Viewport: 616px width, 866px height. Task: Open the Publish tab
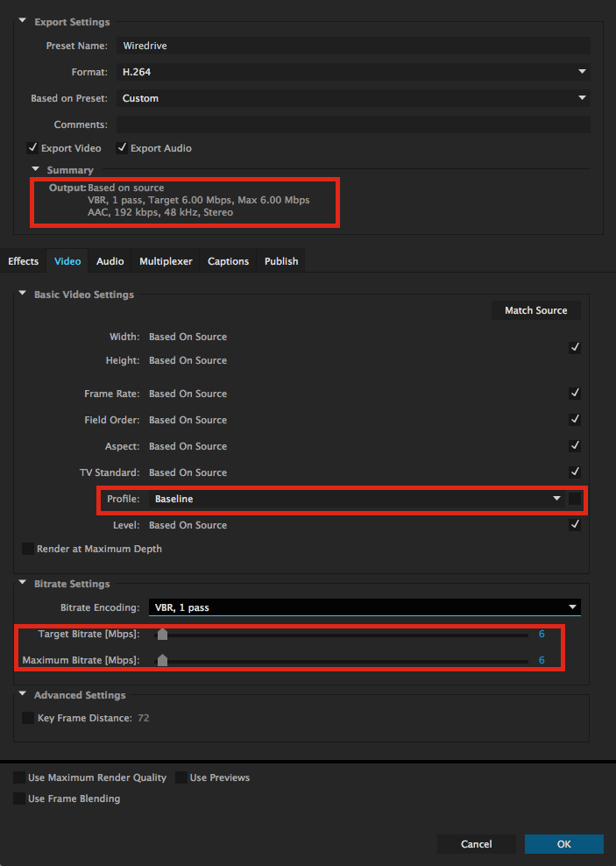click(280, 260)
